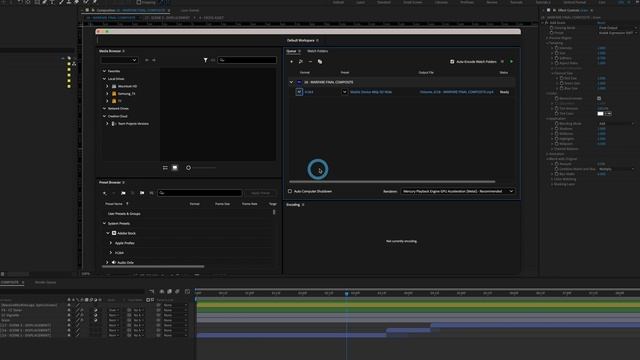
Task: Toggle visibility eye of Grain layer
Action: pos(69,320)
